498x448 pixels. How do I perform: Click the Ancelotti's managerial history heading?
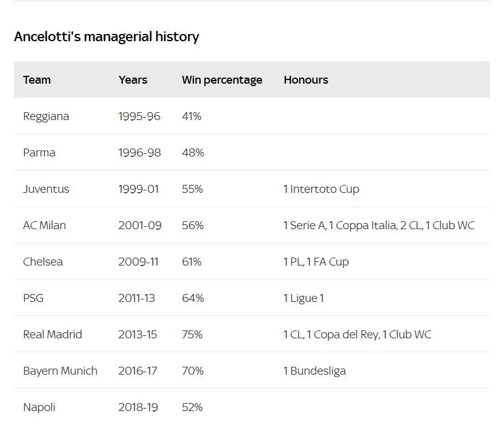point(107,36)
